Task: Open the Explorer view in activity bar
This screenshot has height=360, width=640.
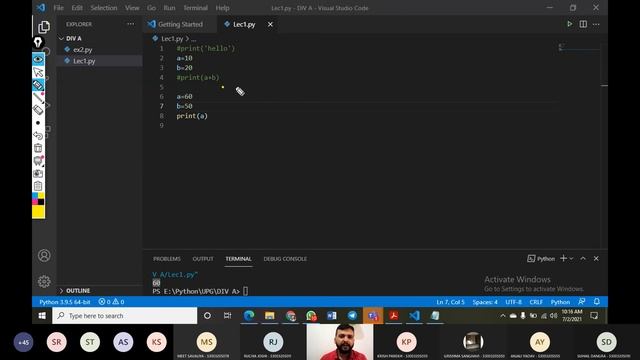Action: [44, 27]
